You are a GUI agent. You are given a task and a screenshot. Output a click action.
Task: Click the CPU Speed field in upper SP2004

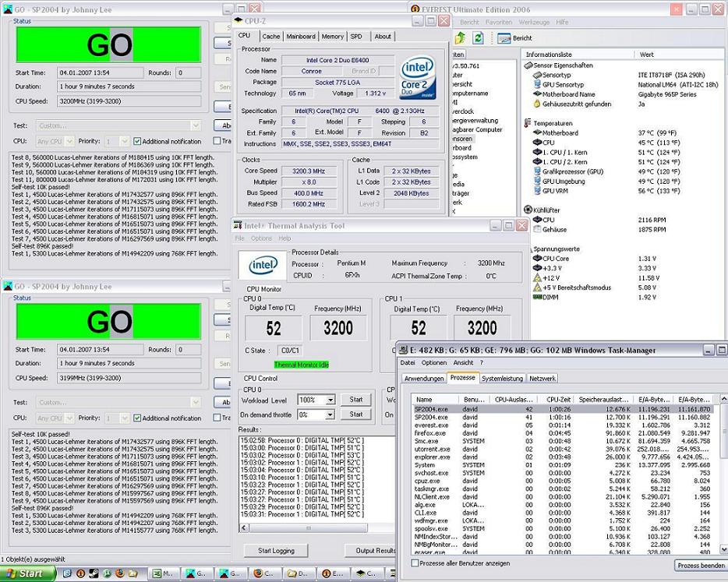pos(129,101)
